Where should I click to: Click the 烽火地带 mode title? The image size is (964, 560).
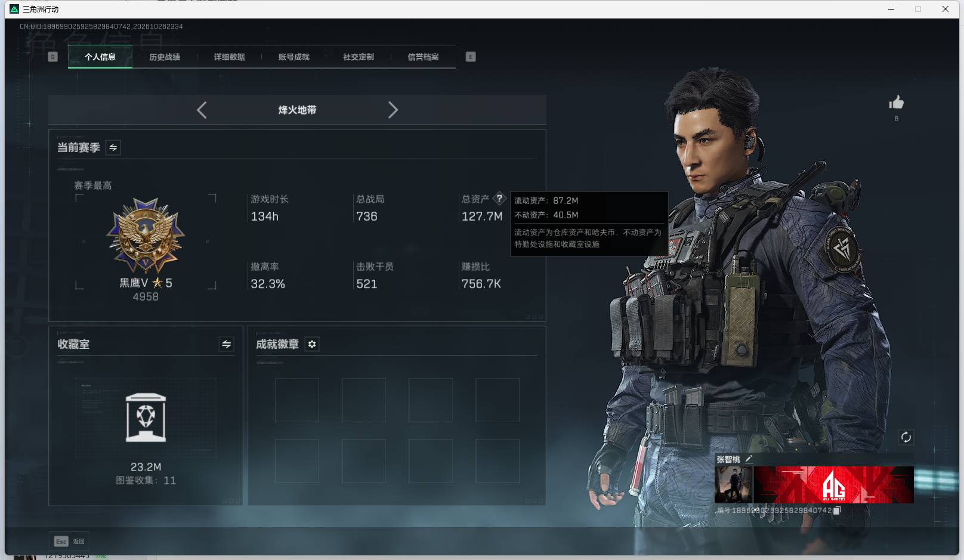[297, 110]
